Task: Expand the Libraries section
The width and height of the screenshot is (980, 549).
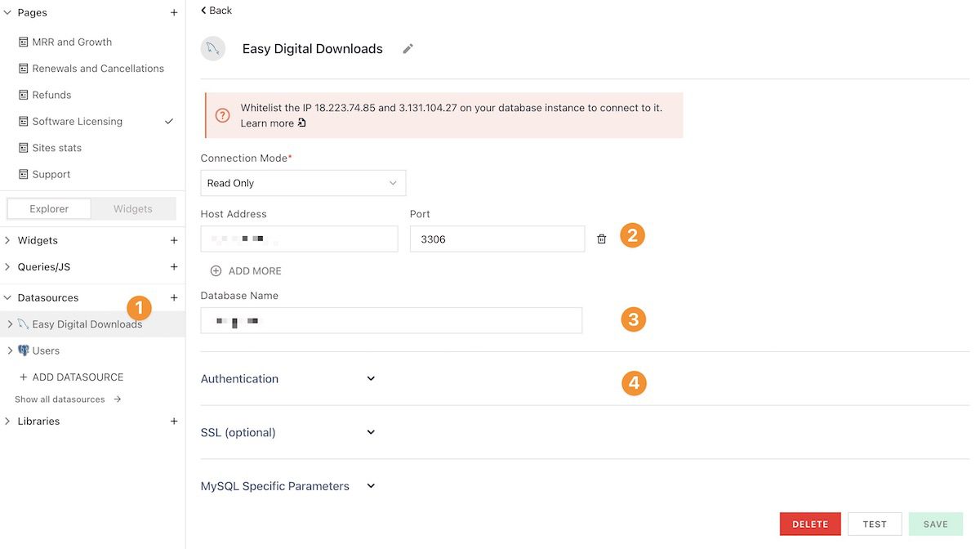Action: click(8, 422)
